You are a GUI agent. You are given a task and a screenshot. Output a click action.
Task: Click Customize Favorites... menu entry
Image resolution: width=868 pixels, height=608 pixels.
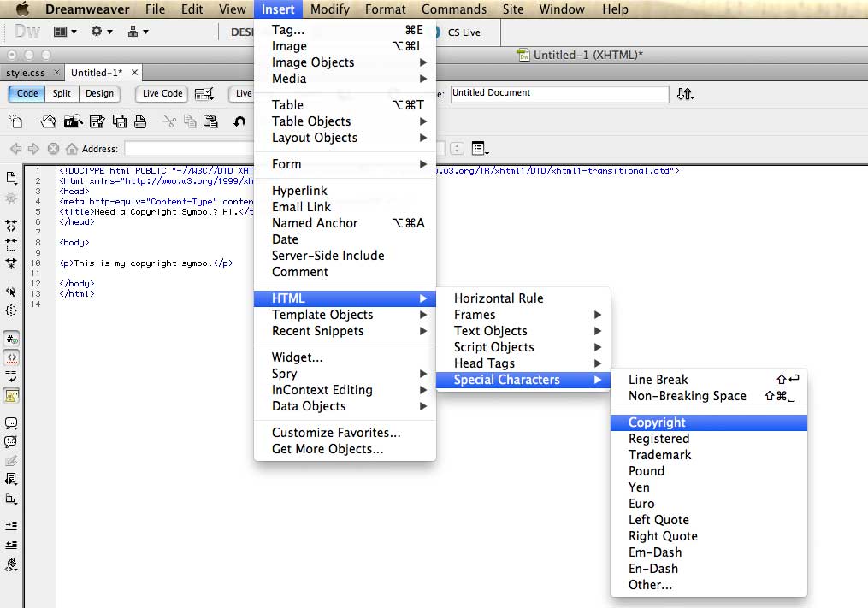pyautogui.click(x=345, y=433)
